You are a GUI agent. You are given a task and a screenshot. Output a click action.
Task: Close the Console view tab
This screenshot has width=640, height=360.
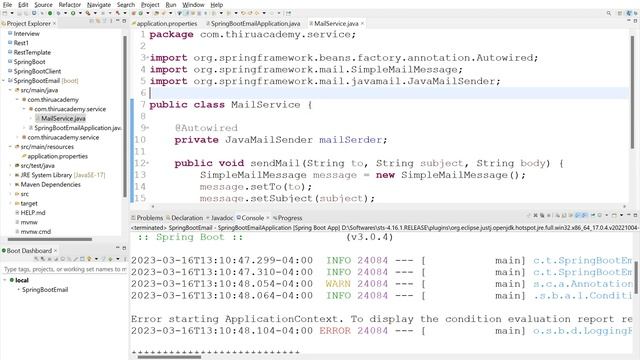(268, 218)
